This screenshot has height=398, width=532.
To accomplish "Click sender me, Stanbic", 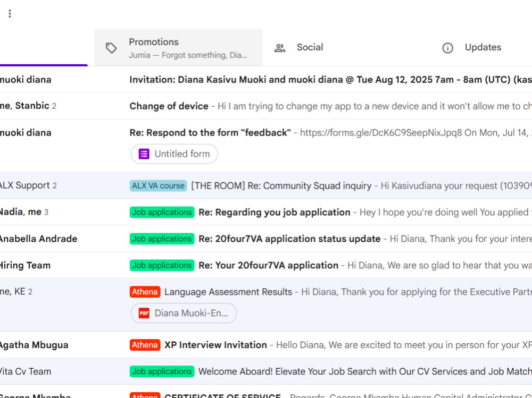I will pos(24,106).
